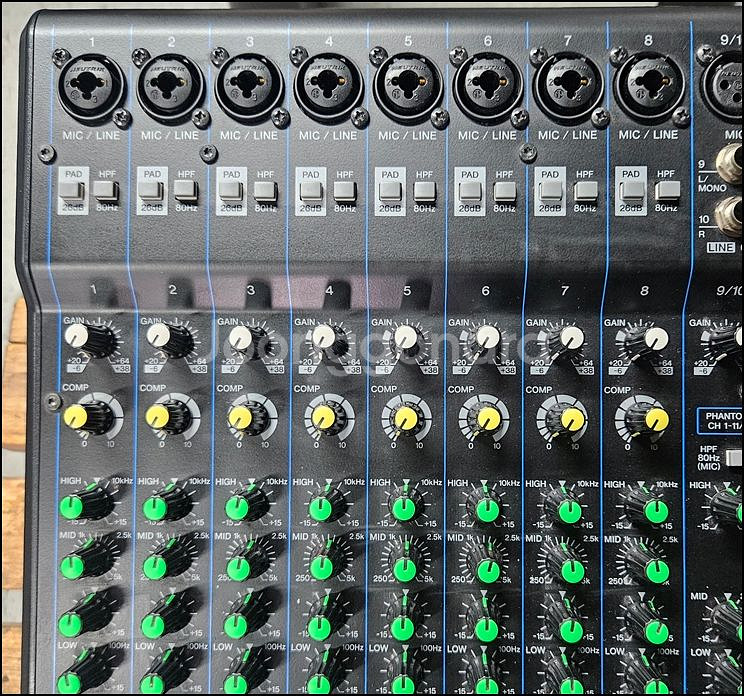The image size is (744, 696).
Task: Select the channel 8 GAIN knob
Action: (x=655, y=338)
